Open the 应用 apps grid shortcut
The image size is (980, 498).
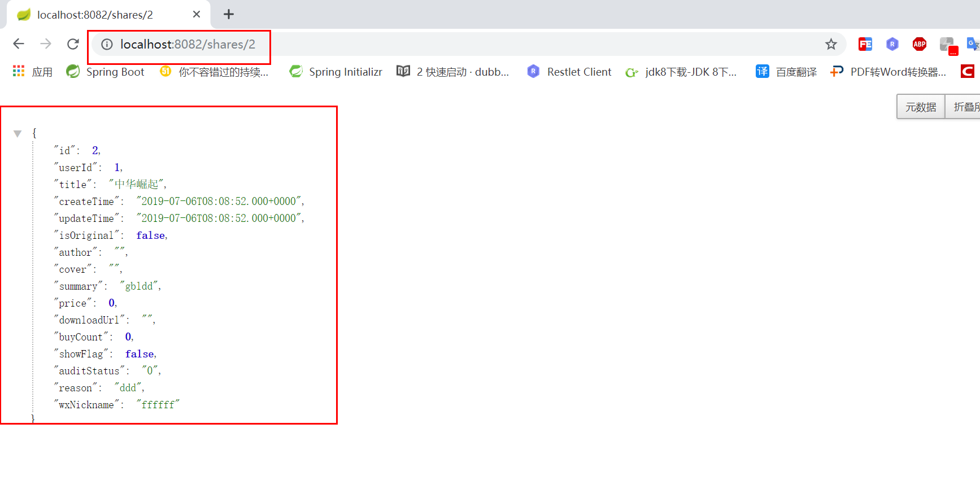tap(33, 72)
